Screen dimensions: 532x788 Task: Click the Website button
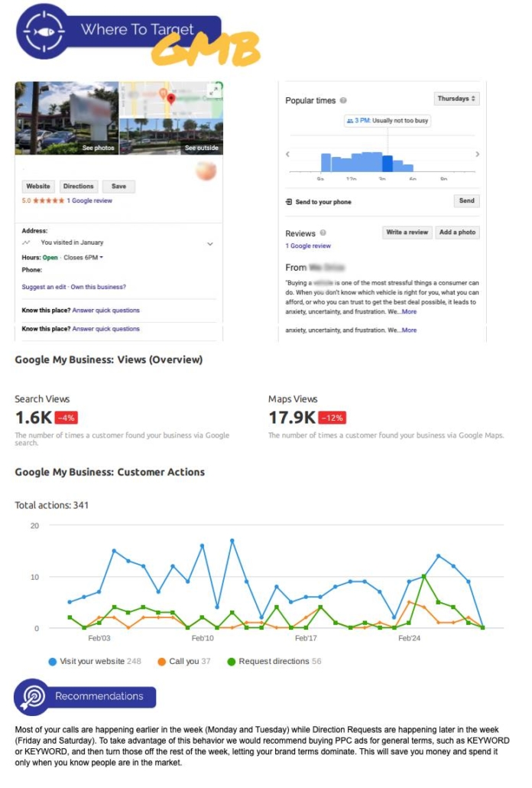pos(38,187)
